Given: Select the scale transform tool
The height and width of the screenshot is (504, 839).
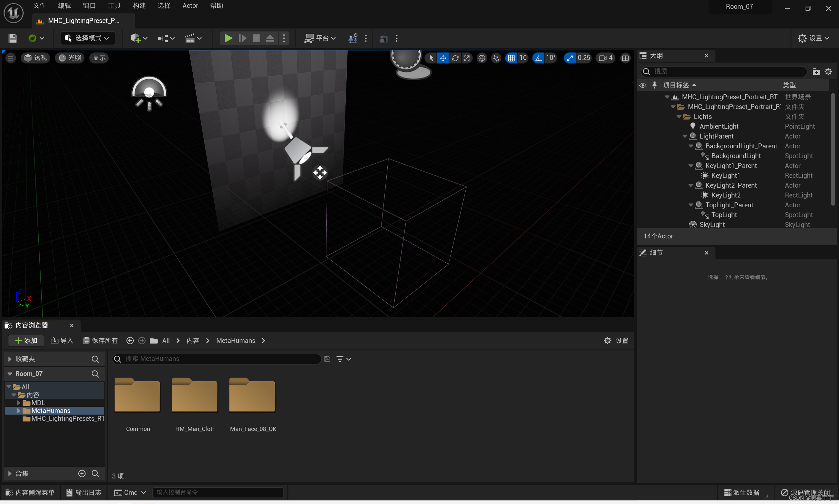Looking at the screenshot, I should coord(467,58).
